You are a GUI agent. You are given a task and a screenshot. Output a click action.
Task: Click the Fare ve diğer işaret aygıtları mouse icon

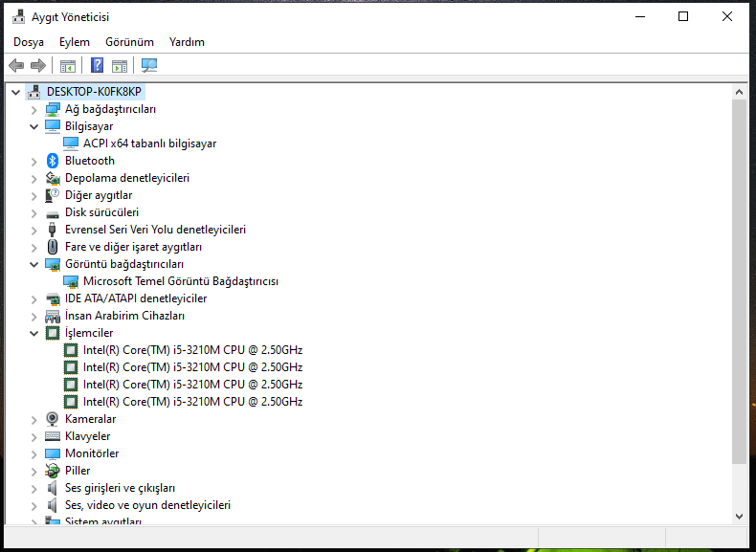coord(52,247)
